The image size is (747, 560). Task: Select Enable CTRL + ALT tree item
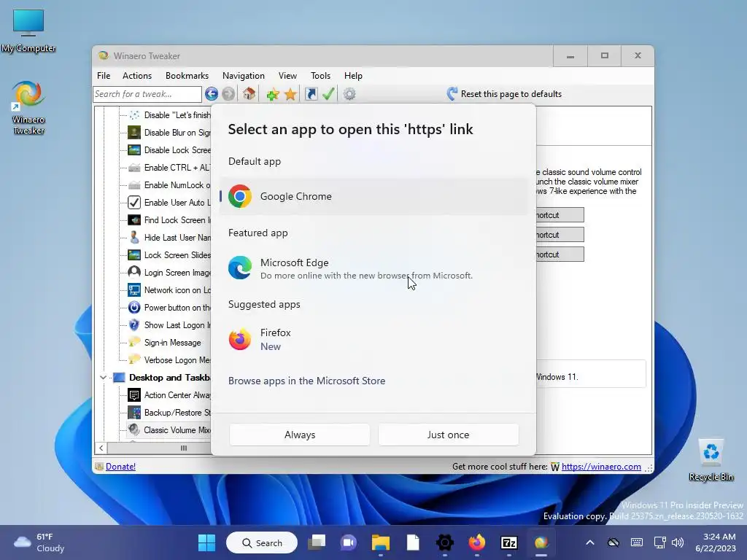(x=169, y=168)
